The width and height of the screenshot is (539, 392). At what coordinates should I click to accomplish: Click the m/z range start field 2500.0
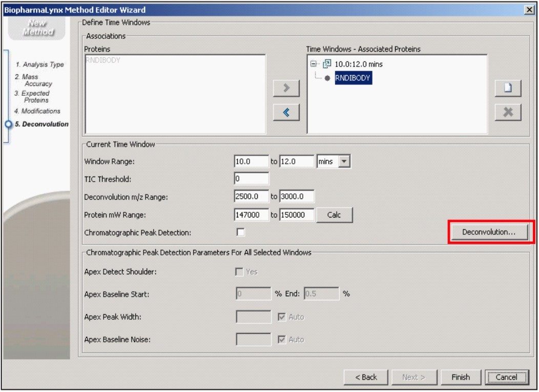tap(251, 197)
